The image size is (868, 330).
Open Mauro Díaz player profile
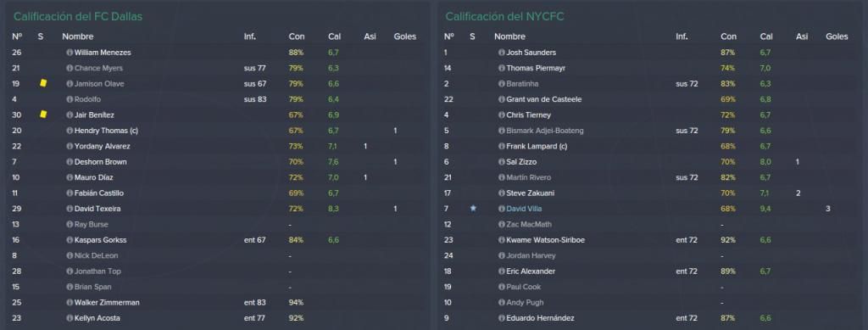[x=93, y=178]
